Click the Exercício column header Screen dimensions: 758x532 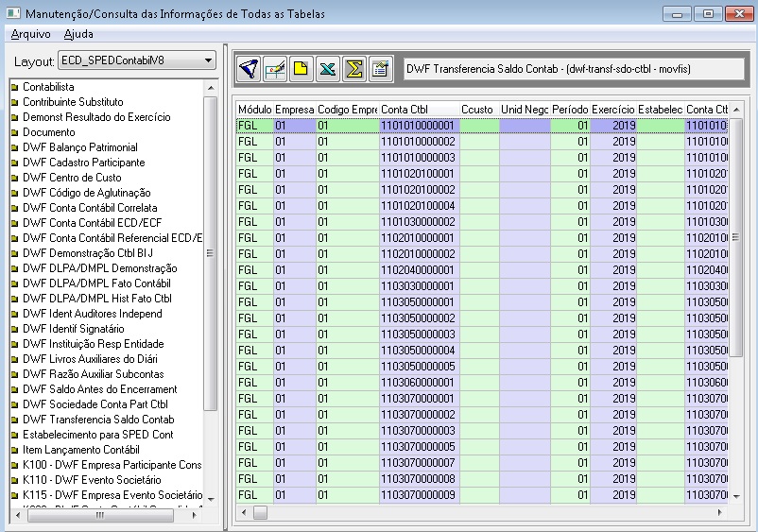click(612, 110)
